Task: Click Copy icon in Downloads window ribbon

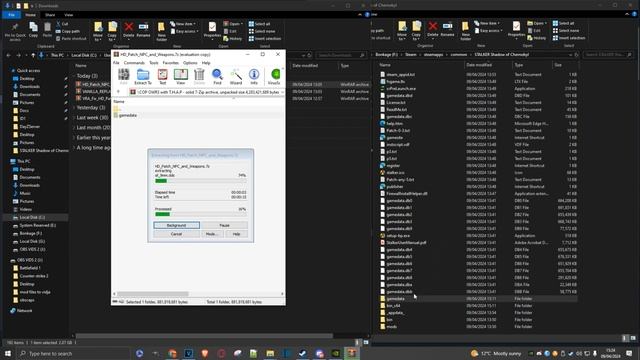Action: [33, 30]
